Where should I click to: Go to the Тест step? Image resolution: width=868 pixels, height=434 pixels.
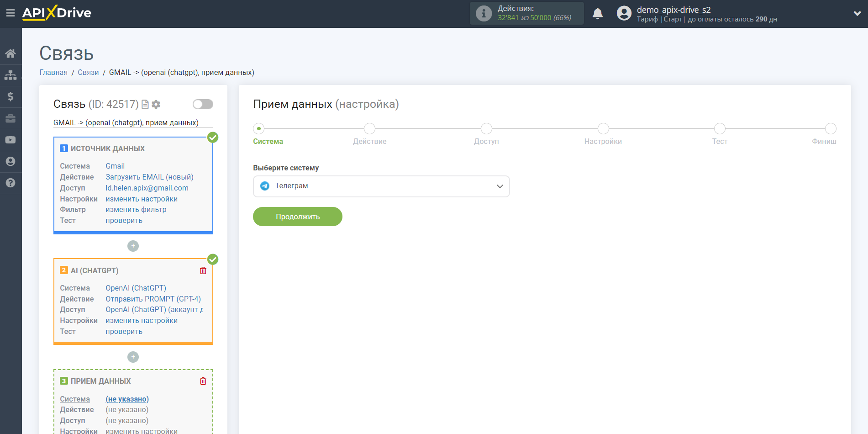click(x=720, y=129)
